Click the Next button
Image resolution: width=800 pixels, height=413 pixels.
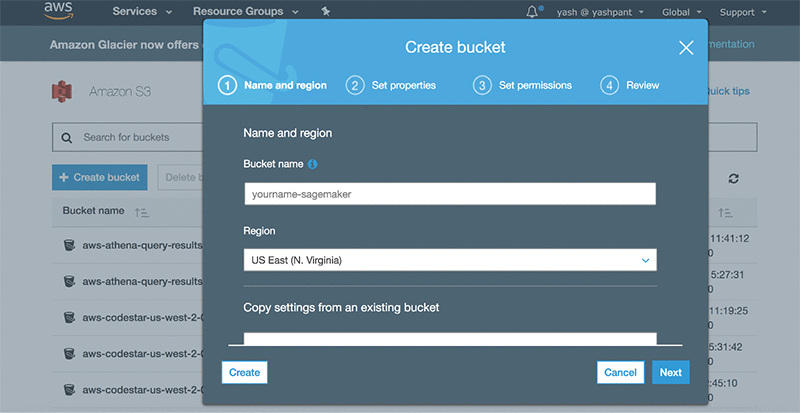[x=671, y=372]
